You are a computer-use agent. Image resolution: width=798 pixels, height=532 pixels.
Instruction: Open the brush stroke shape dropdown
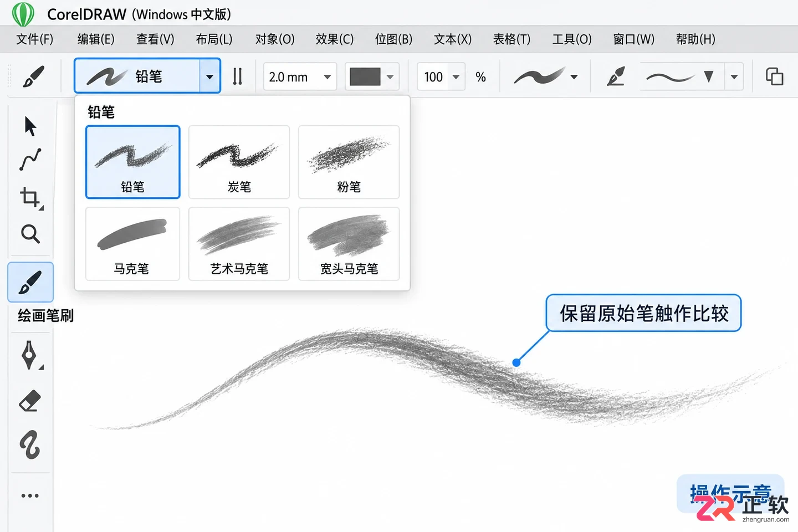click(574, 77)
